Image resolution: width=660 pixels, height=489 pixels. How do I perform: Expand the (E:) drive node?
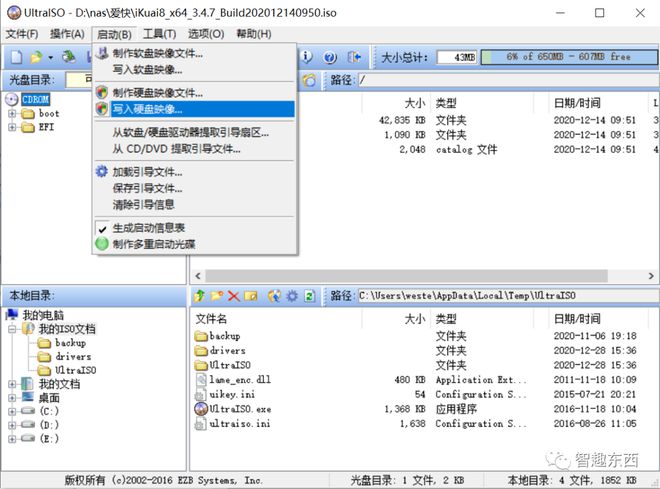[12, 439]
